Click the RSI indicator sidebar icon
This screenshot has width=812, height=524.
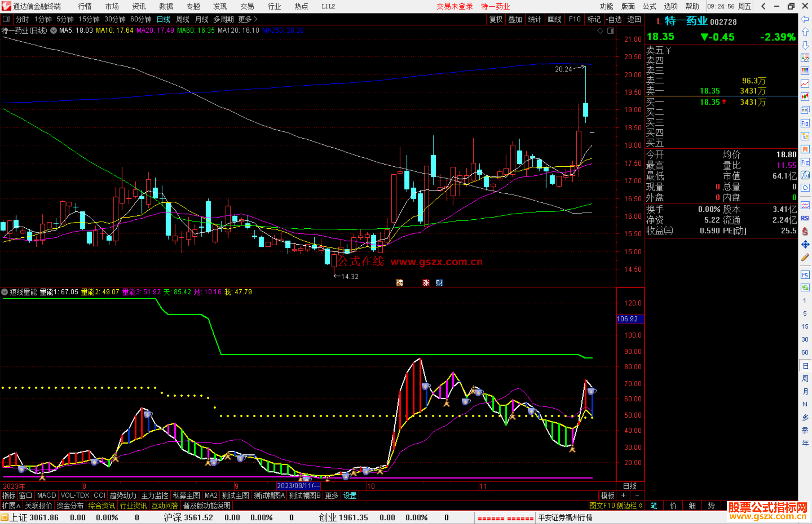(805, 218)
